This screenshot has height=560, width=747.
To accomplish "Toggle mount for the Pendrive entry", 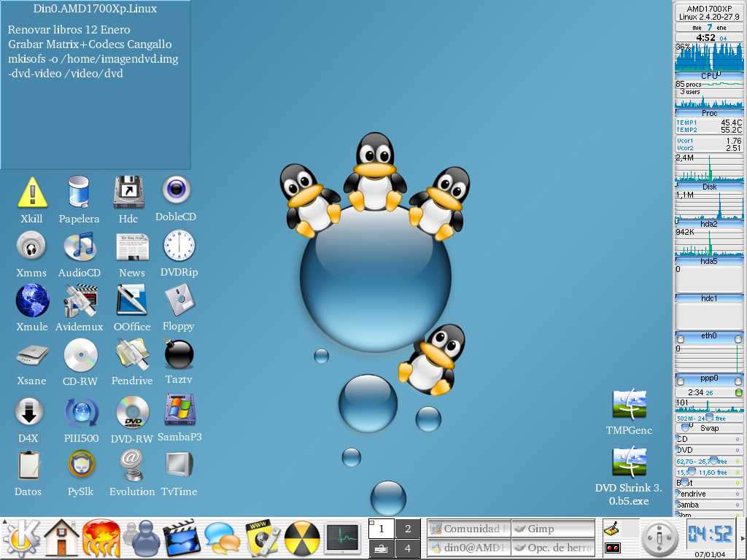I will (x=737, y=494).
